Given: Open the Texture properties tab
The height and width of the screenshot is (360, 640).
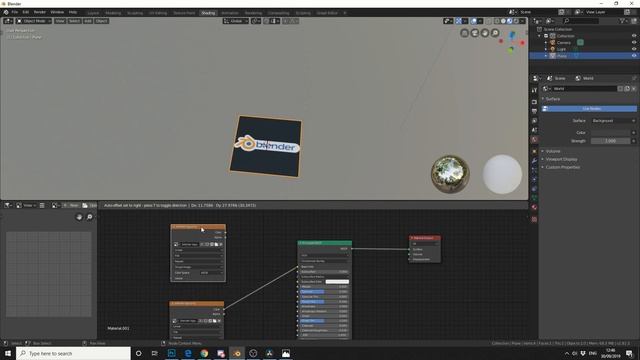Looking at the screenshot, I should (534, 219).
